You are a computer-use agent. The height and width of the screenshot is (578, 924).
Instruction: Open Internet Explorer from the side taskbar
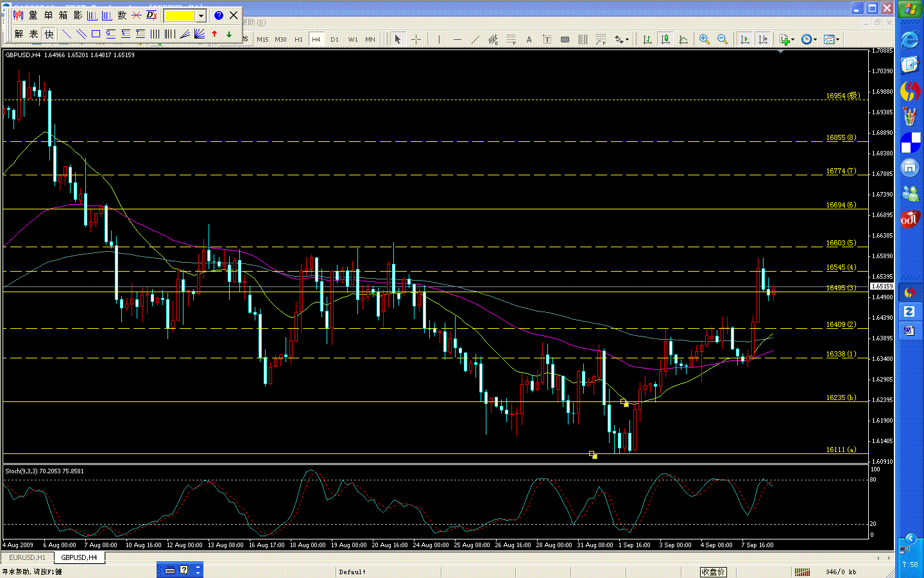pyautogui.click(x=910, y=40)
